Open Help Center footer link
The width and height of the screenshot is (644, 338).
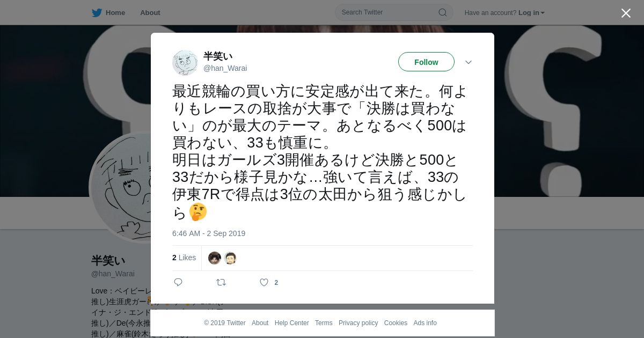[291, 323]
